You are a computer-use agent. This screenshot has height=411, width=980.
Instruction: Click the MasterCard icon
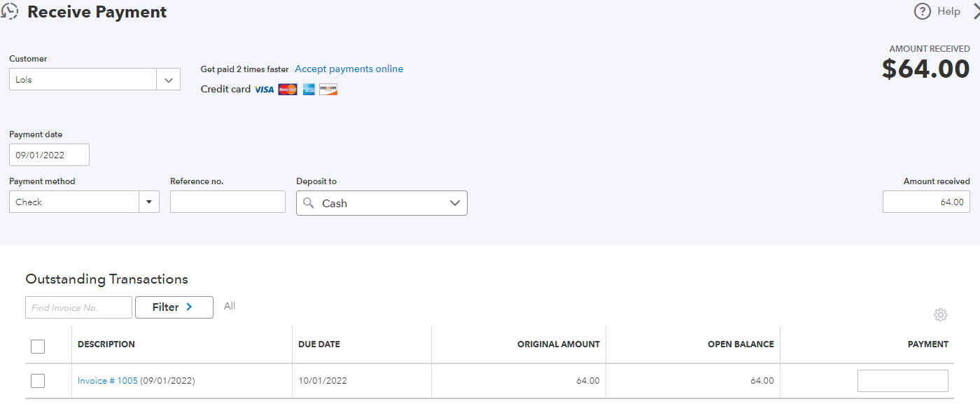288,90
